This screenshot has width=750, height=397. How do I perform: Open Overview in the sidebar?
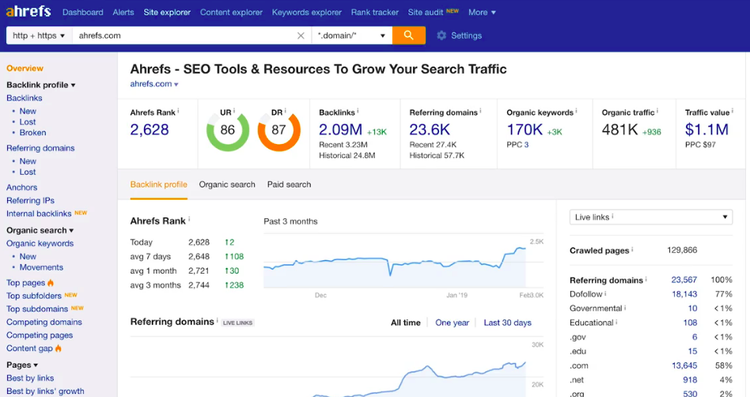pyautogui.click(x=25, y=68)
